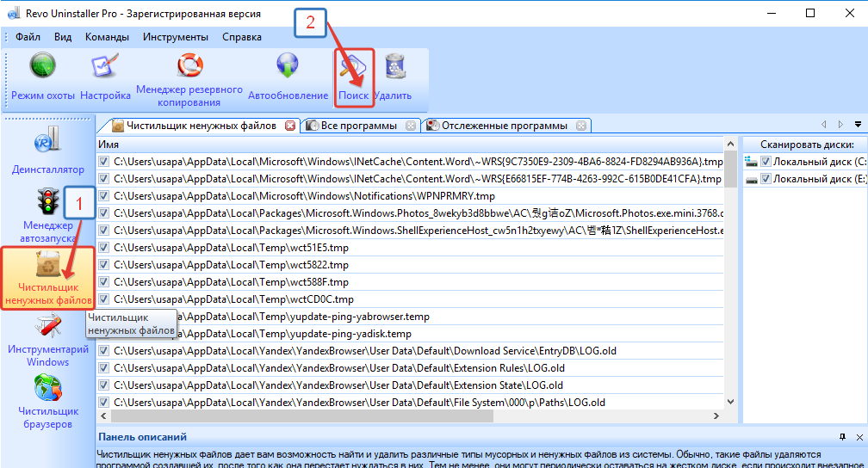Select yupdate-ping-yabrowser.temp file row
868x468 pixels.
[410, 317]
